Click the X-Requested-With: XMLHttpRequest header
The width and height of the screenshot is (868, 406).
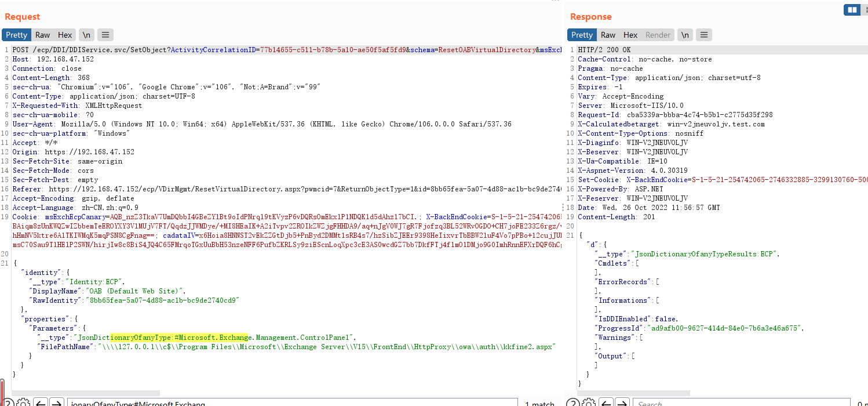[77, 106]
